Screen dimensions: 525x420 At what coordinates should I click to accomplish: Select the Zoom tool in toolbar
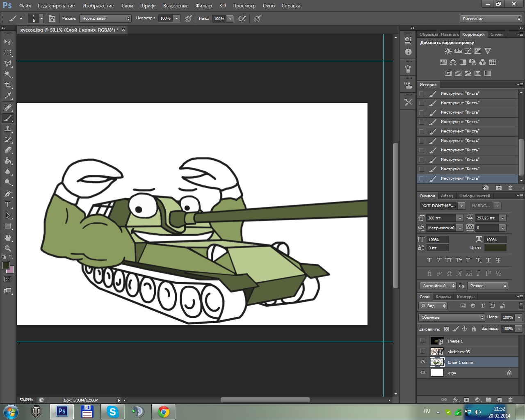[8, 249]
